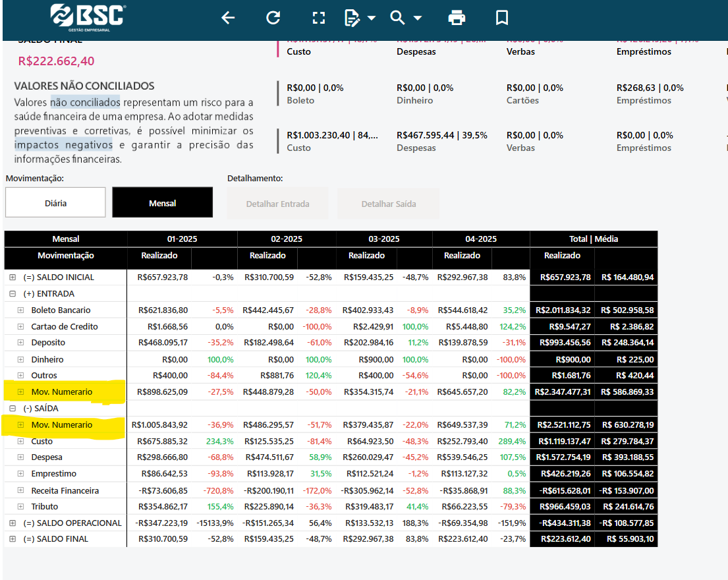Click the magnifier zoom icon
728x580 pixels.
[397, 18]
